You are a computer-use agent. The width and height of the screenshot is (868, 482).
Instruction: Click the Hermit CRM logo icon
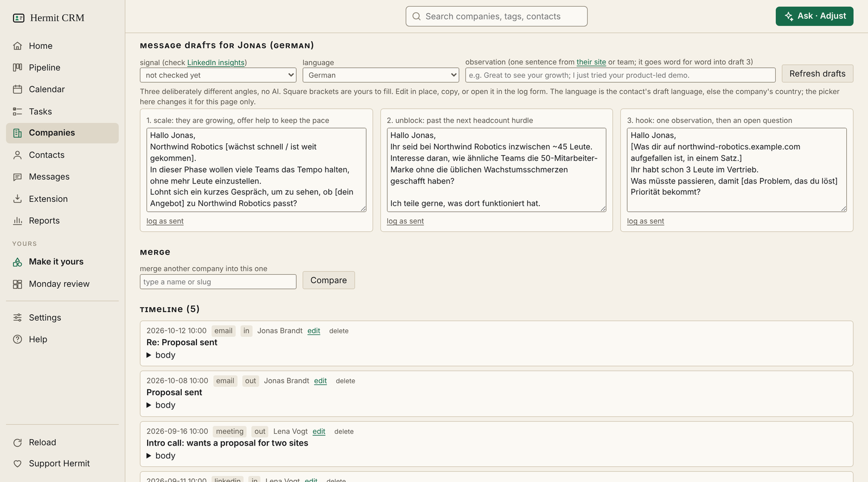pos(18,18)
